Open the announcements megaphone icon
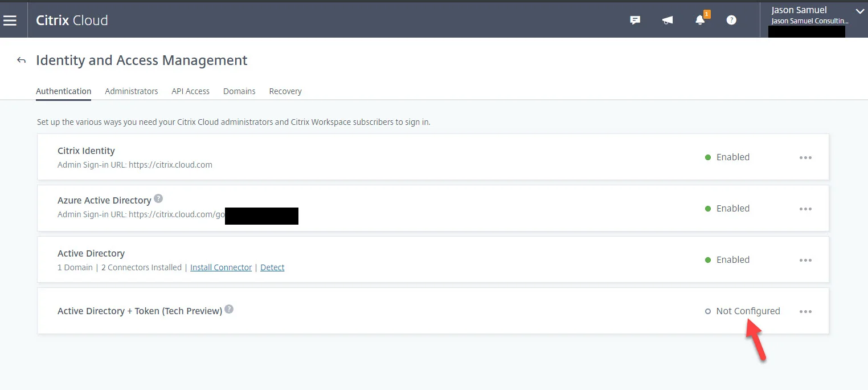The image size is (868, 390). (x=668, y=21)
